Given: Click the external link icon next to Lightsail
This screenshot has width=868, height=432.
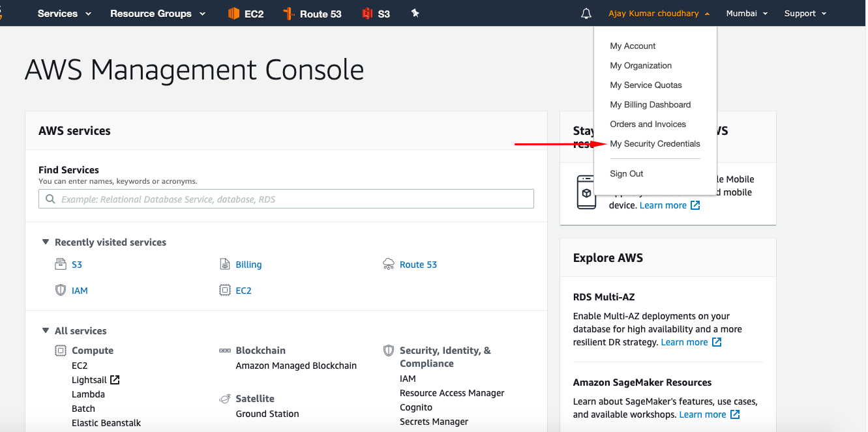Looking at the screenshot, I should (115, 379).
